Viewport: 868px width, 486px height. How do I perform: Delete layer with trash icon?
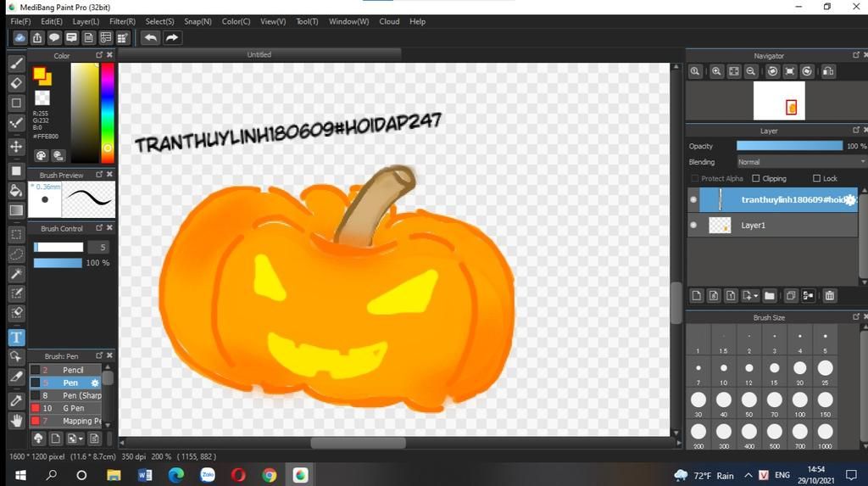(829, 295)
